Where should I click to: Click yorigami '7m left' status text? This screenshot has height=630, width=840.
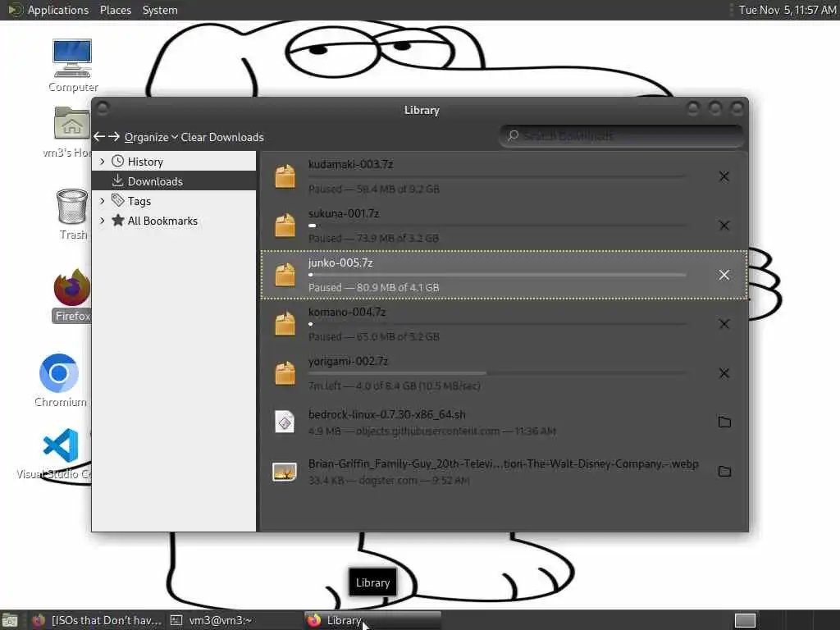pos(395,386)
